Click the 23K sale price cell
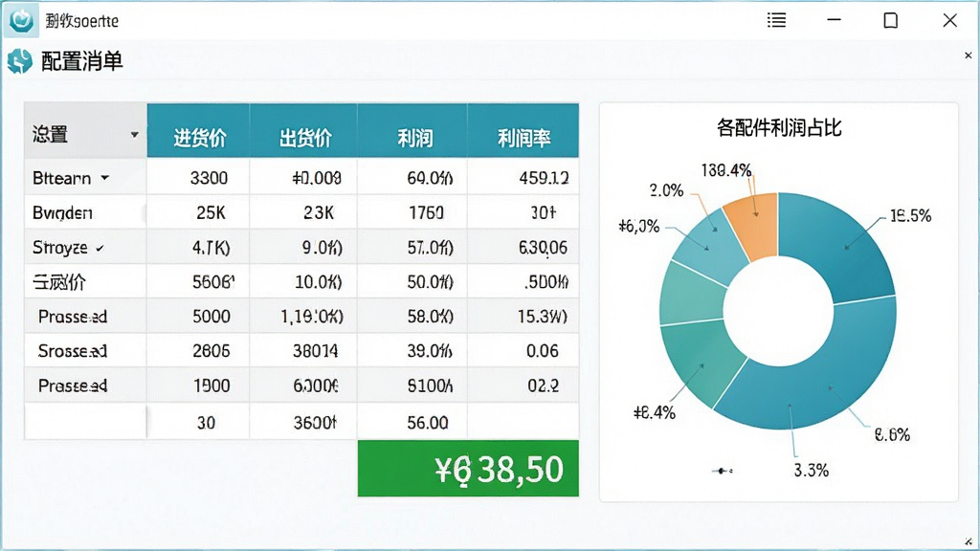Viewport: 980px width, 551px height. click(303, 212)
